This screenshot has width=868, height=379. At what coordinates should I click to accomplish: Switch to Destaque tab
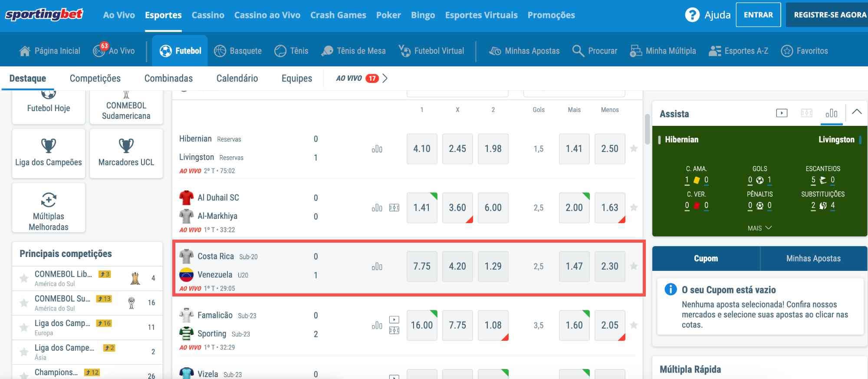click(28, 79)
